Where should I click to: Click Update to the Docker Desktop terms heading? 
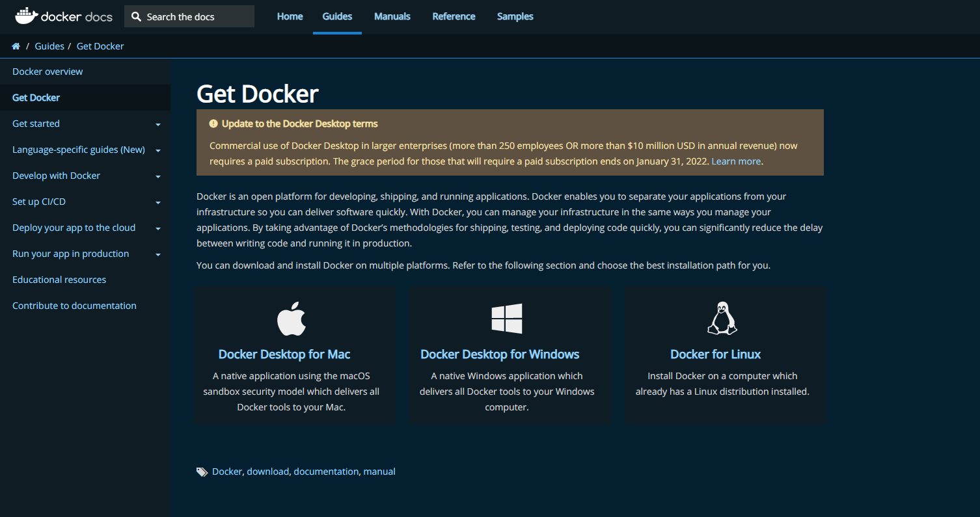click(300, 124)
